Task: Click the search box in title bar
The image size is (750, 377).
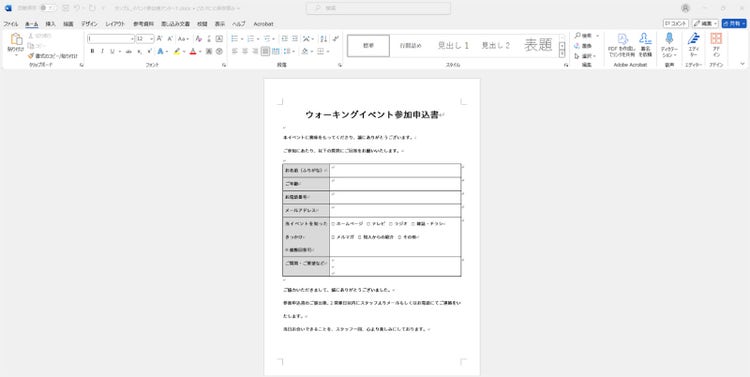Action: pyautogui.click(x=378, y=8)
